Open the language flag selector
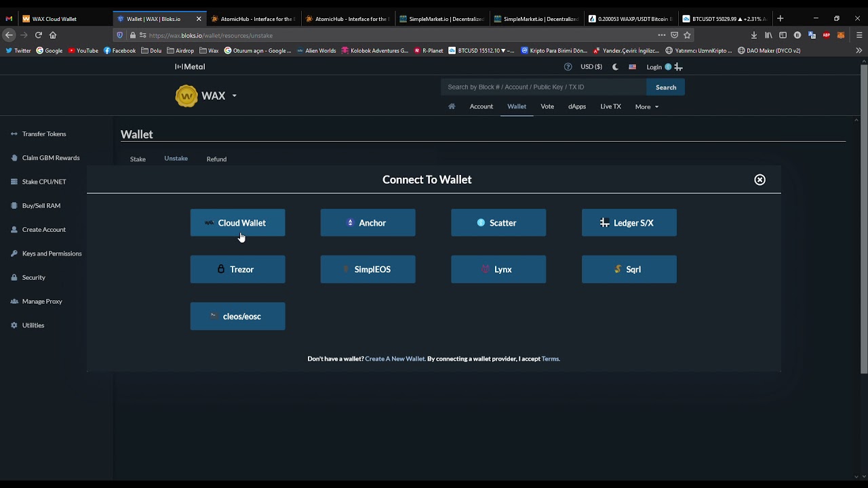This screenshot has width=868, height=488. 633,66
